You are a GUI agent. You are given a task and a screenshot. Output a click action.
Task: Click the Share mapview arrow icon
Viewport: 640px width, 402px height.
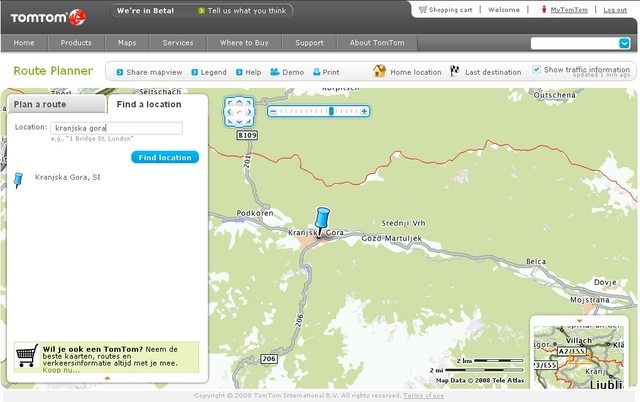[x=120, y=72]
